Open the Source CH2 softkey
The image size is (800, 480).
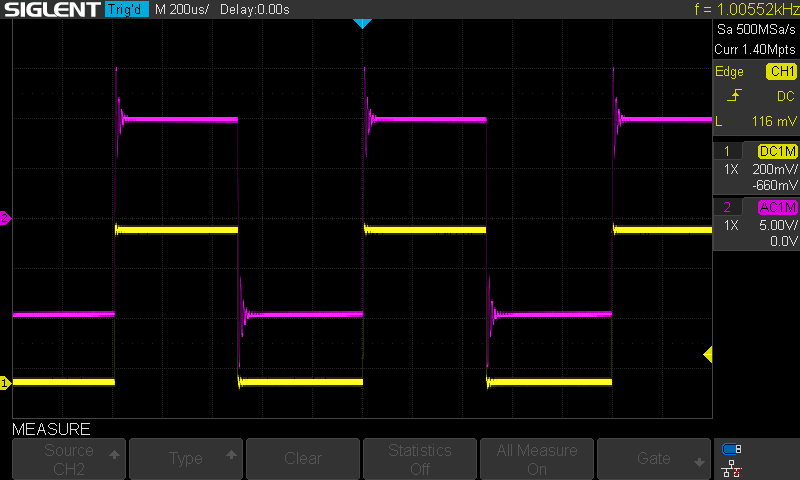click(x=69, y=459)
